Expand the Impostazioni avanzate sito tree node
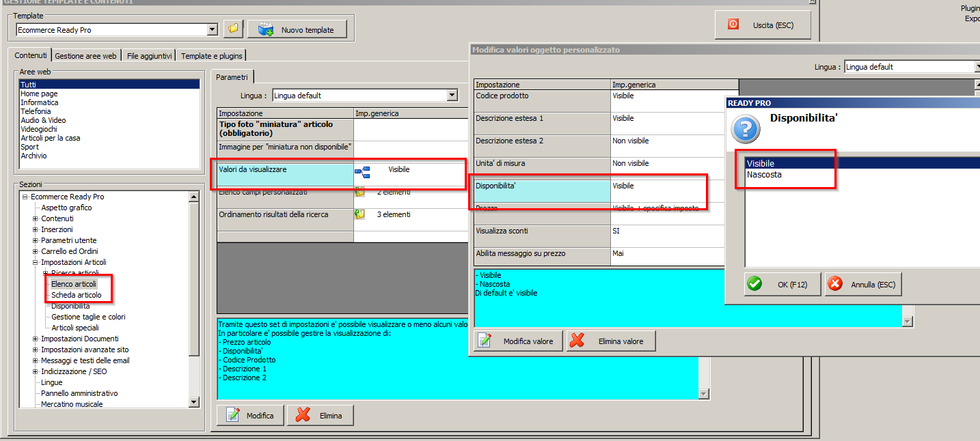This screenshot has height=441, width=980. [x=36, y=350]
